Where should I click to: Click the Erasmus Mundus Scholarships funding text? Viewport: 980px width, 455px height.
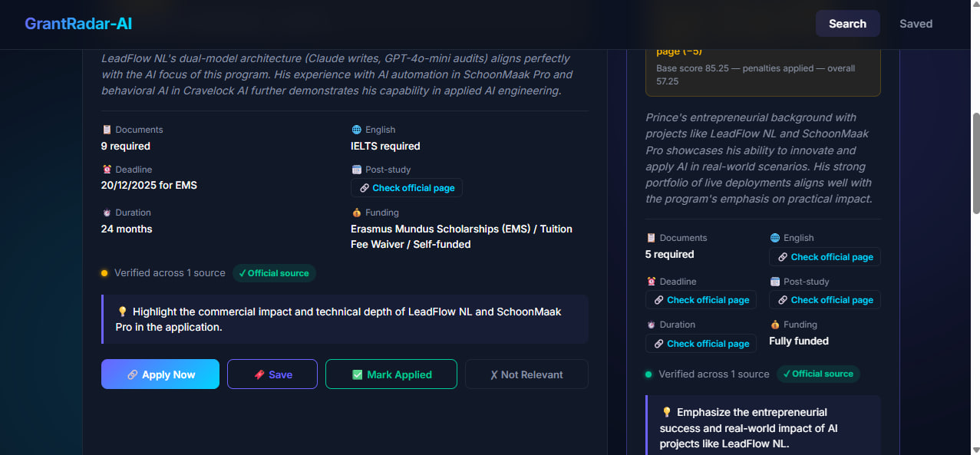coord(461,236)
